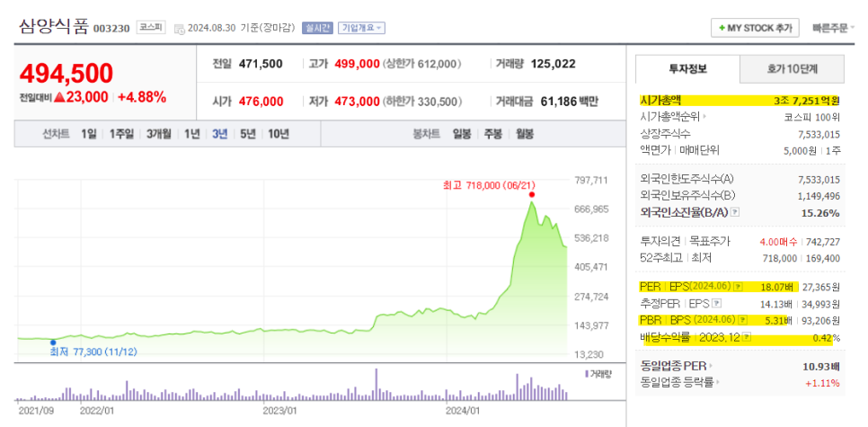Viewport: 868px width, 427px height.
Task: Select the 1주일 line chart period
Action: coord(121,134)
